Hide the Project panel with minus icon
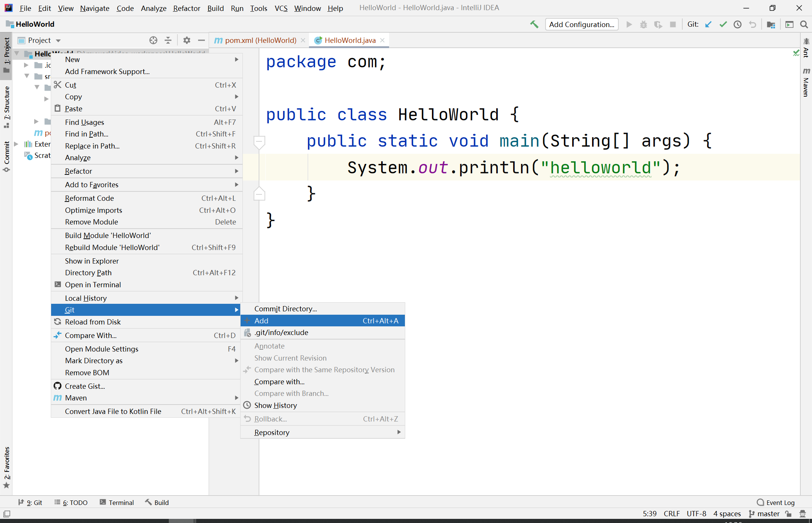This screenshot has height=523, width=812. coord(201,40)
